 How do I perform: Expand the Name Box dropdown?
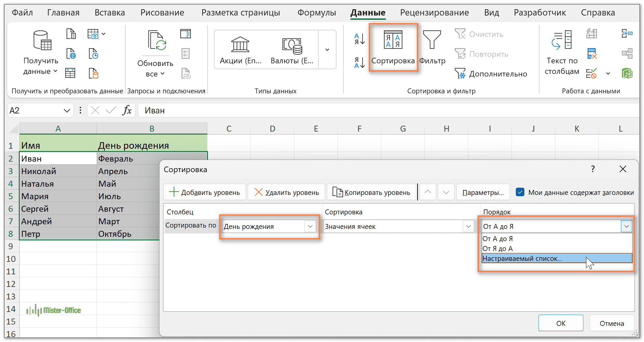67,110
